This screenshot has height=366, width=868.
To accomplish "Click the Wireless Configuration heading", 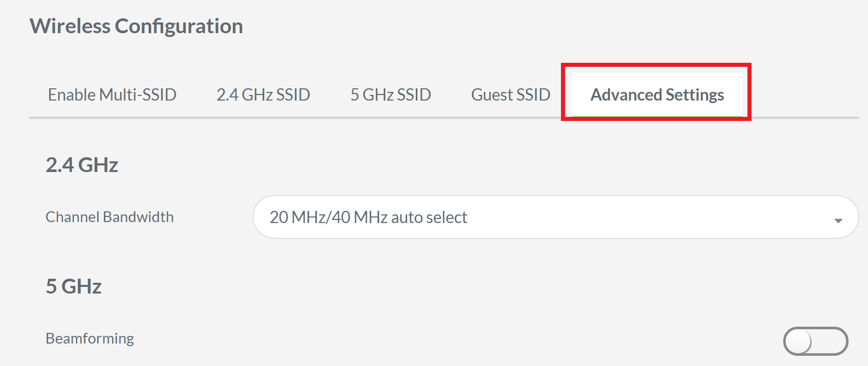I will coord(136,26).
